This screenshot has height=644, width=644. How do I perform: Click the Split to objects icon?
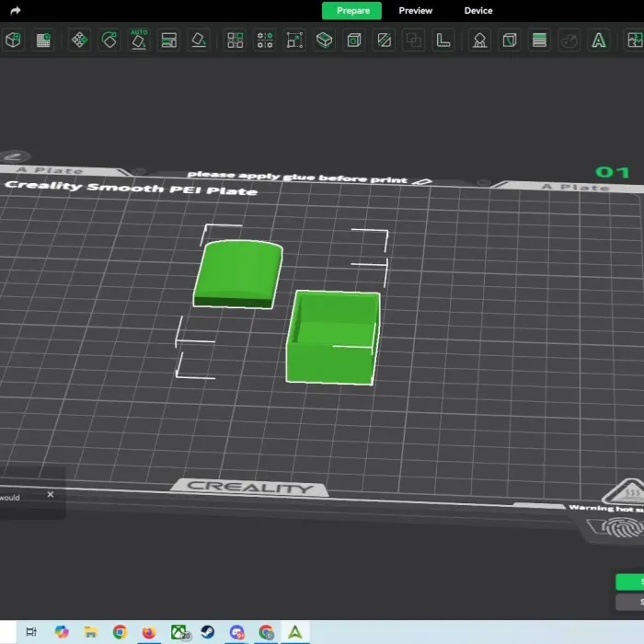(x=236, y=40)
